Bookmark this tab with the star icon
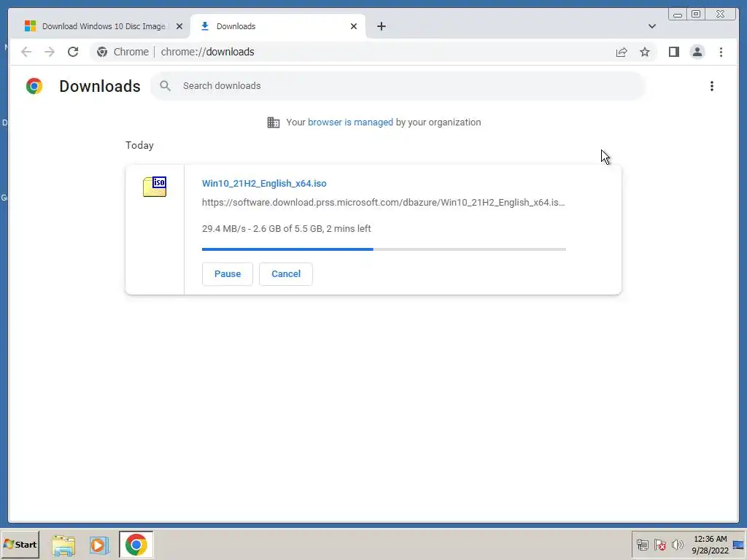747x560 pixels. pos(645,52)
